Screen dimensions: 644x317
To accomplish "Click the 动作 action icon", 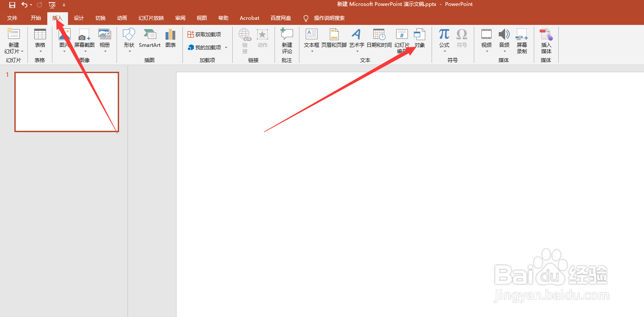I will (x=263, y=38).
